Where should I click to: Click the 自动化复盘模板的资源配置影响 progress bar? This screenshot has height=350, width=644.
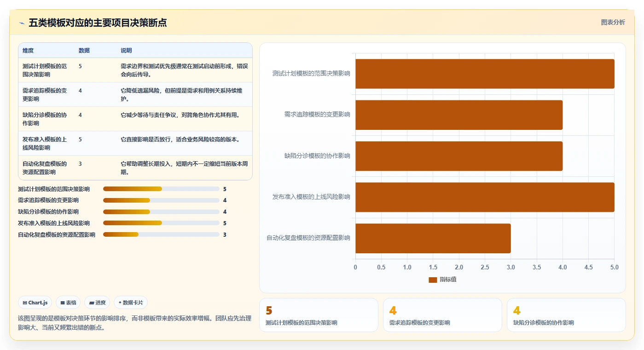pos(161,234)
